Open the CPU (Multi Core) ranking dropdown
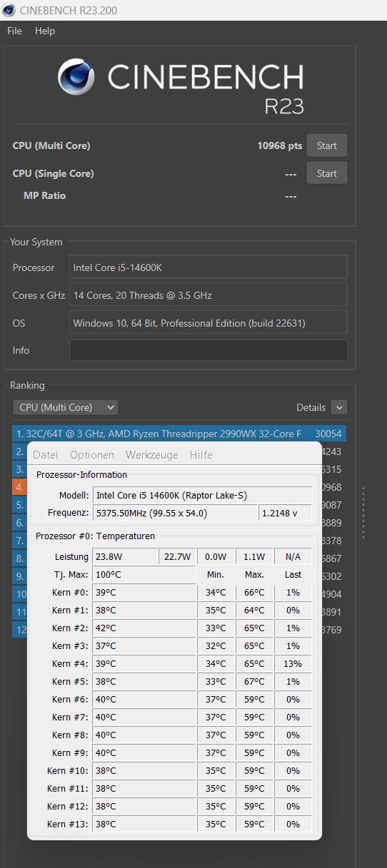The width and height of the screenshot is (387, 868). [66, 407]
